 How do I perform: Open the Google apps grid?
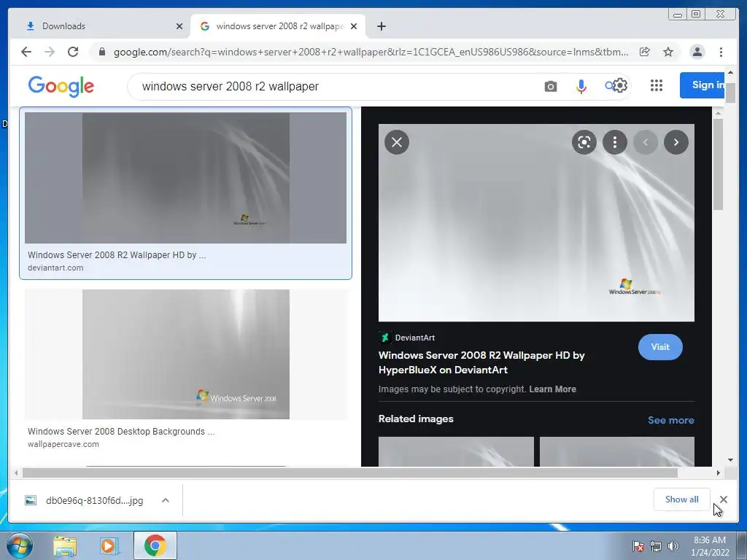[657, 85]
